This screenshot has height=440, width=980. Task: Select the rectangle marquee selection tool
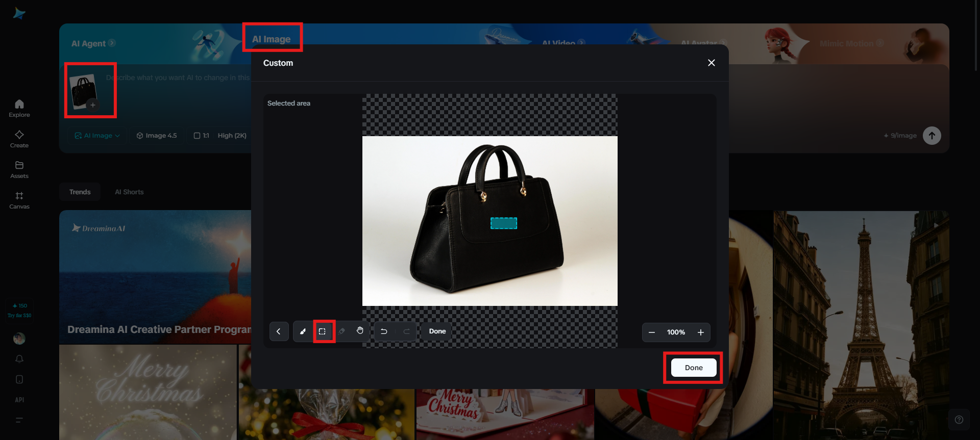322,331
